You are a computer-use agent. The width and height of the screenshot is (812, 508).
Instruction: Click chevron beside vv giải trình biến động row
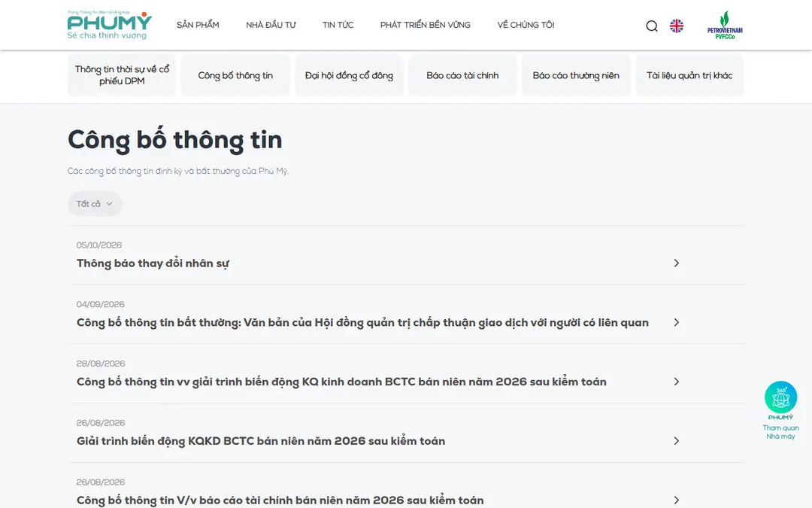pyautogui.click(x=677, y=382)
